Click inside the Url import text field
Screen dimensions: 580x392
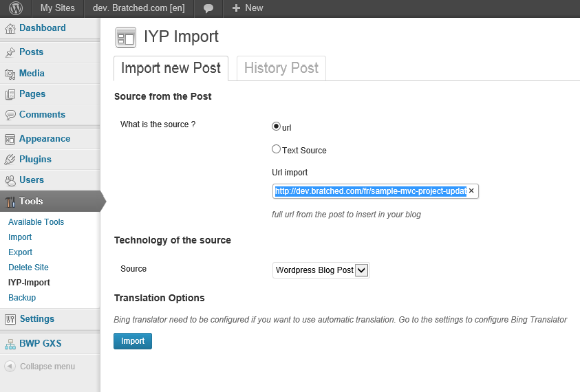(371, 191)
